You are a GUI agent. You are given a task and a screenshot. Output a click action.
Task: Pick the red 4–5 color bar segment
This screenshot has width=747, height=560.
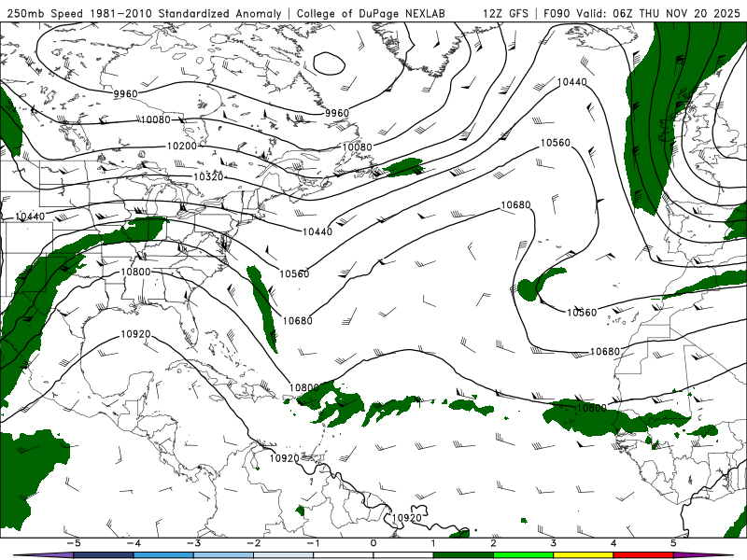643,555
